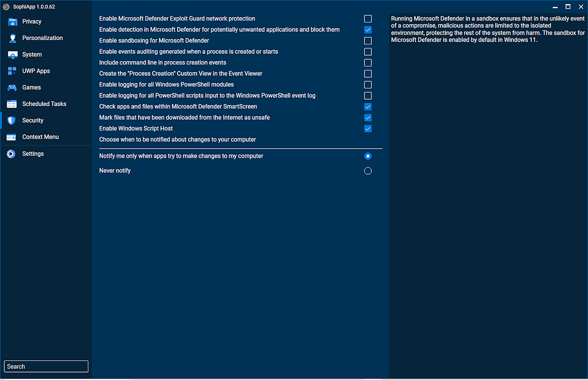Open the Games section
This screenshot has width=588, height=380.
(x=32, y=87)
